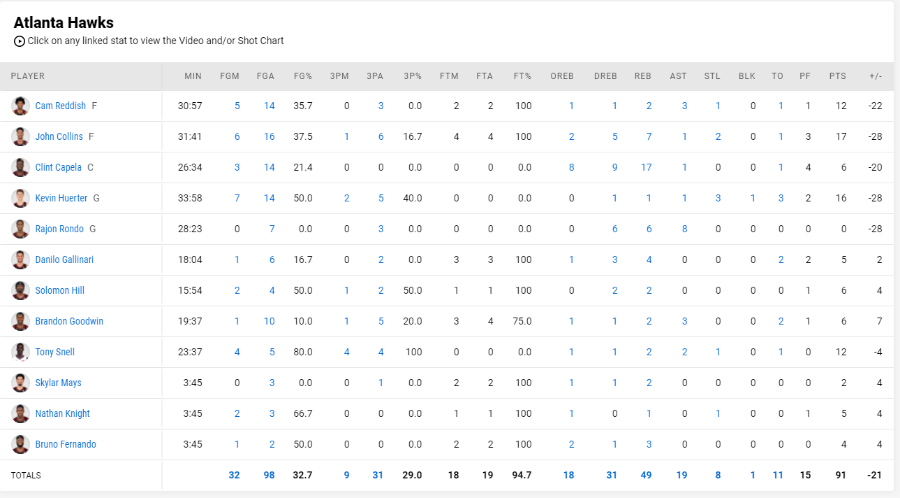Screen dimensions: 900x498
Task: Click John Collins's player avatar
Action: [x=20, y=137]
